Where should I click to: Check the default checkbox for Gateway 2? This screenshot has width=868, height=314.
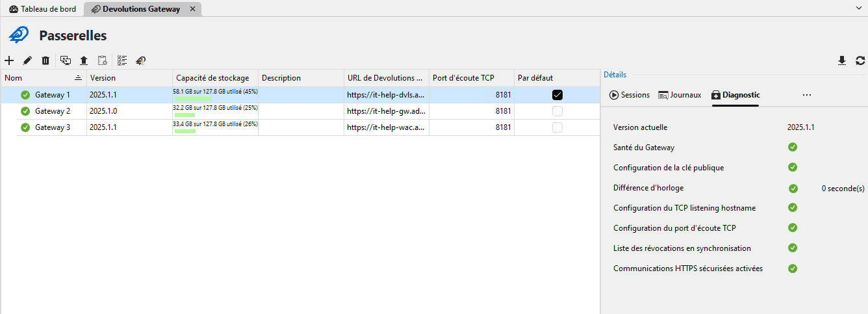[557, 111]
